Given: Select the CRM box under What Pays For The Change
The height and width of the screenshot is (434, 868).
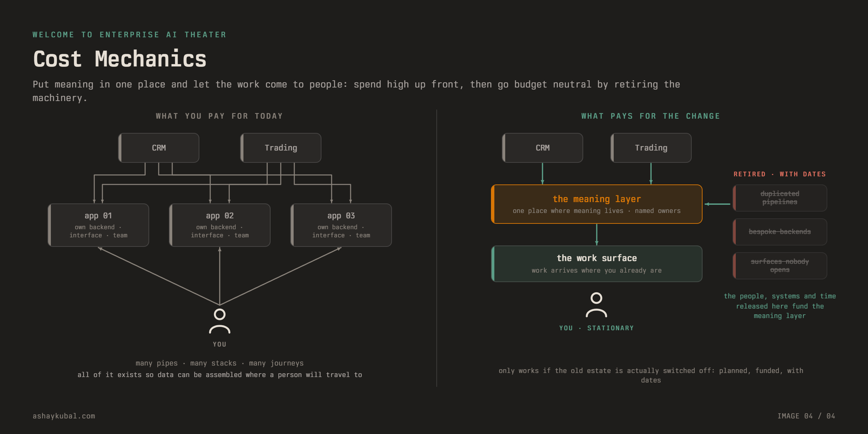Looking at the screenshot, I should pos(542,148).
